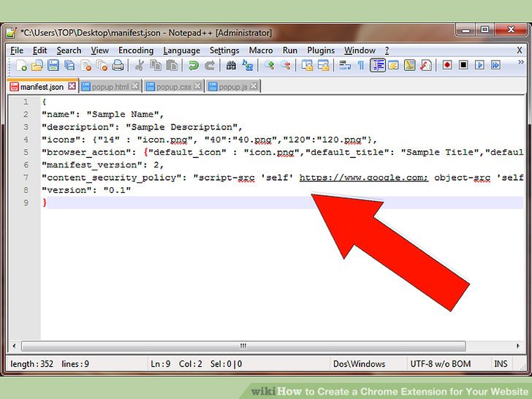Click the Paste clipboard icon
This screenshot has width=532, height=399.
pyautogui.click(x=172, y=65)
